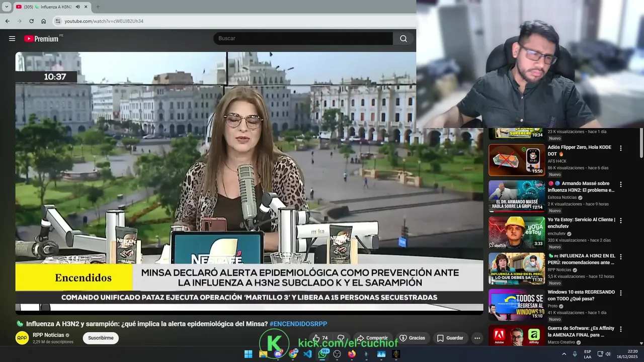This screenshot has width=644, height=362.
Task: Open the RPP channel avatar
Action: point(22,338)
